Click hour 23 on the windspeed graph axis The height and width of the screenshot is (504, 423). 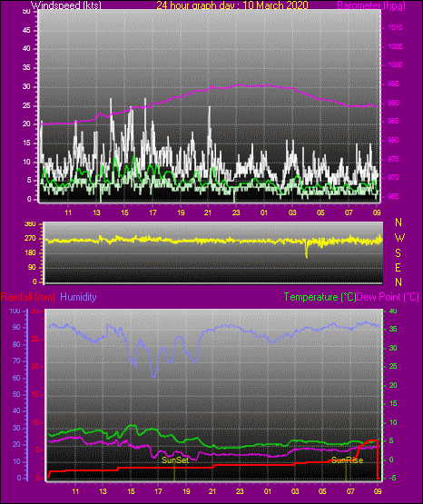pos(236,212)
